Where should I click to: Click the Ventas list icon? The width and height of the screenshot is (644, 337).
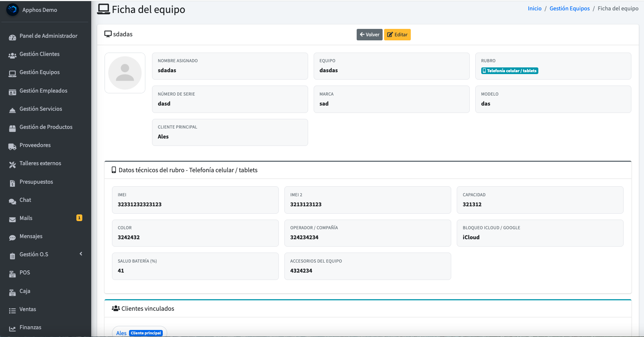[x=13, y=311]
